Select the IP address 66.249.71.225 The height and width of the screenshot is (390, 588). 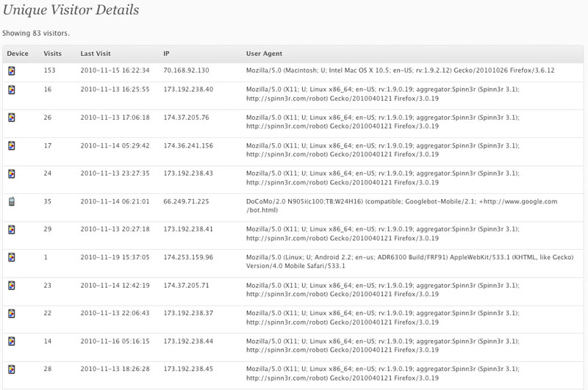186,201
